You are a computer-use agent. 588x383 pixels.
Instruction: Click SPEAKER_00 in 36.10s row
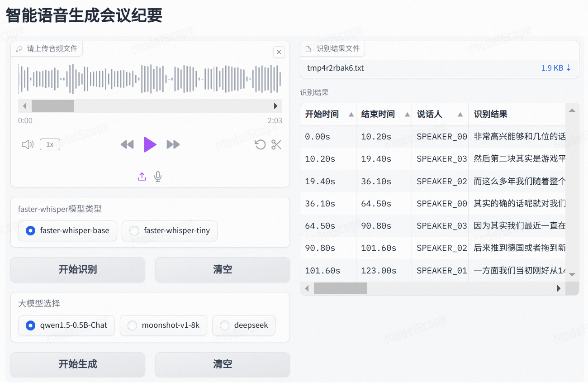pyautogui.click(x=440, y=204)
